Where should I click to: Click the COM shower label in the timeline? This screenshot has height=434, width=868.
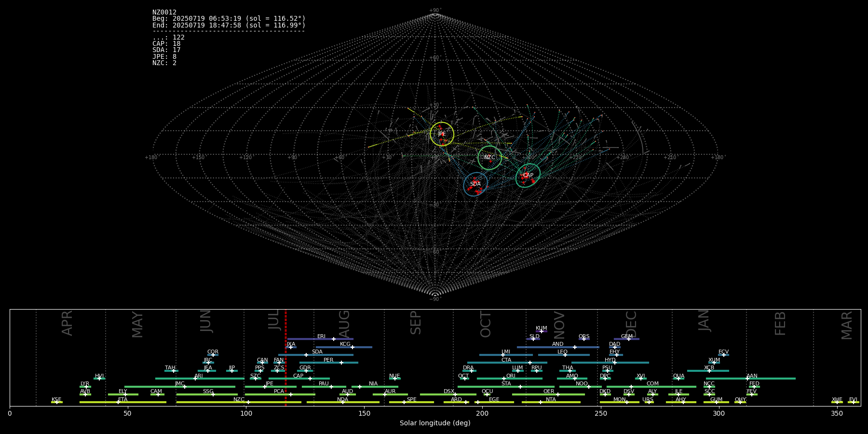click(652, 384)
